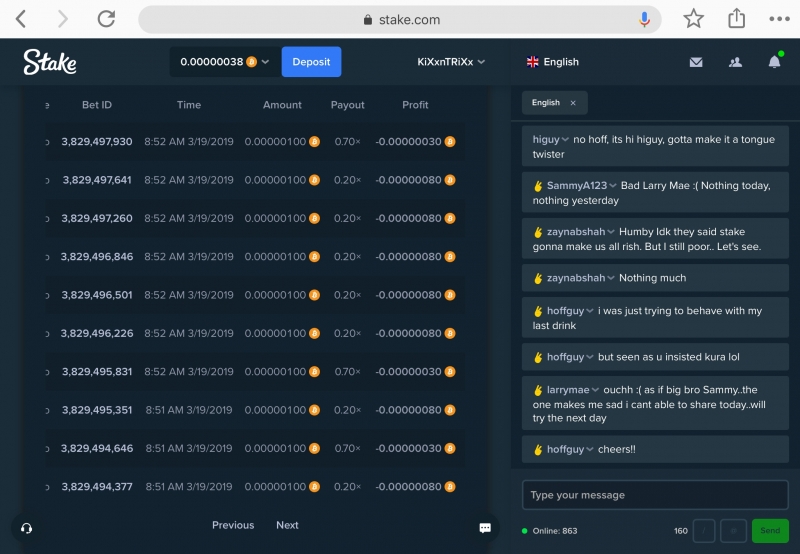The height and width of the screenshot is (554, 800).
Task: Open bet ID 3,829,497,260
Action: (97, 218)
